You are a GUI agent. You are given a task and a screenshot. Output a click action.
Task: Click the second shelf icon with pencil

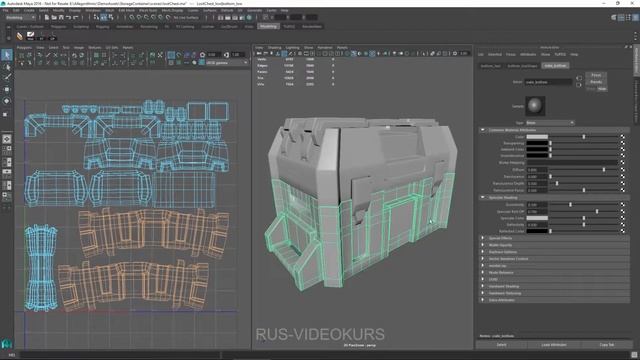(x=31, y=36)
